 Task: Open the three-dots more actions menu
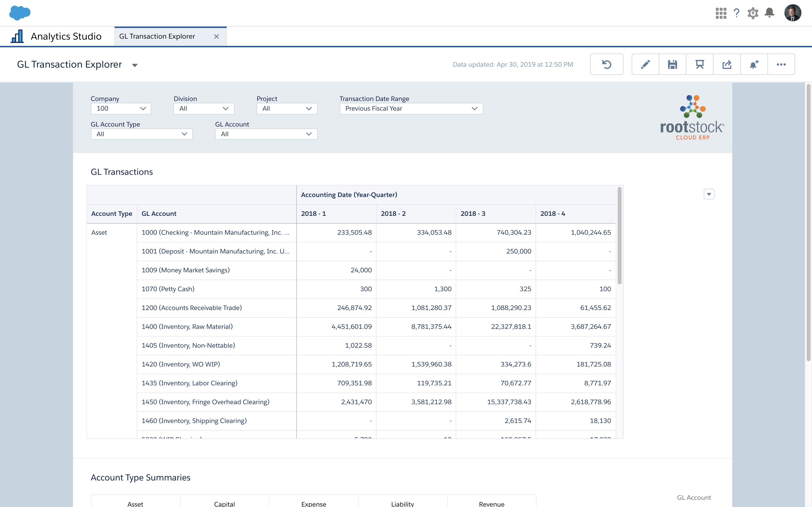pyautogui.click(x=781, y=64)
